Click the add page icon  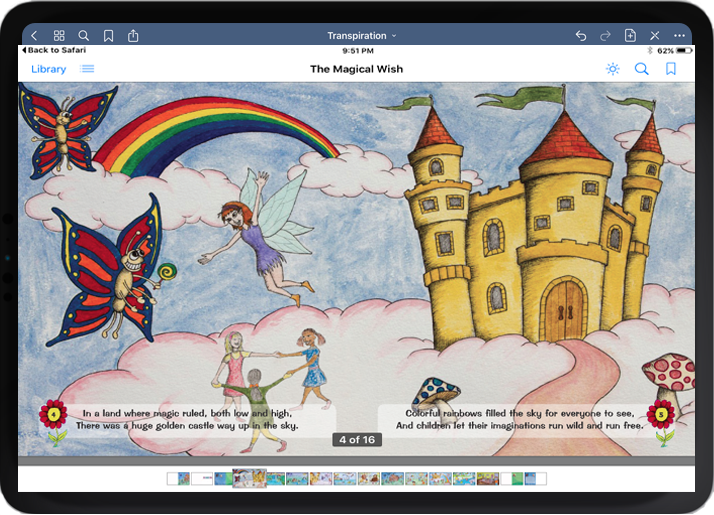[x=630, y=35]
